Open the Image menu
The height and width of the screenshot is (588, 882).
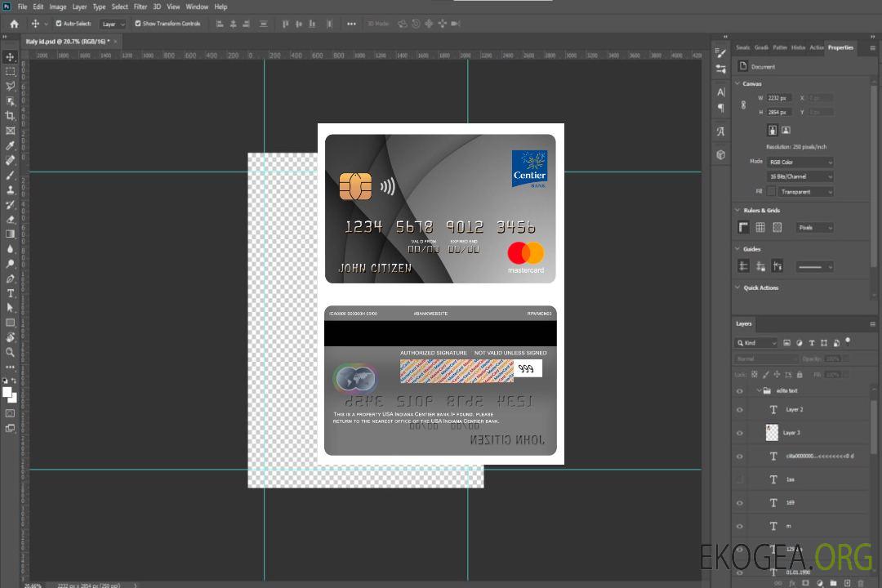coord(58,7)
